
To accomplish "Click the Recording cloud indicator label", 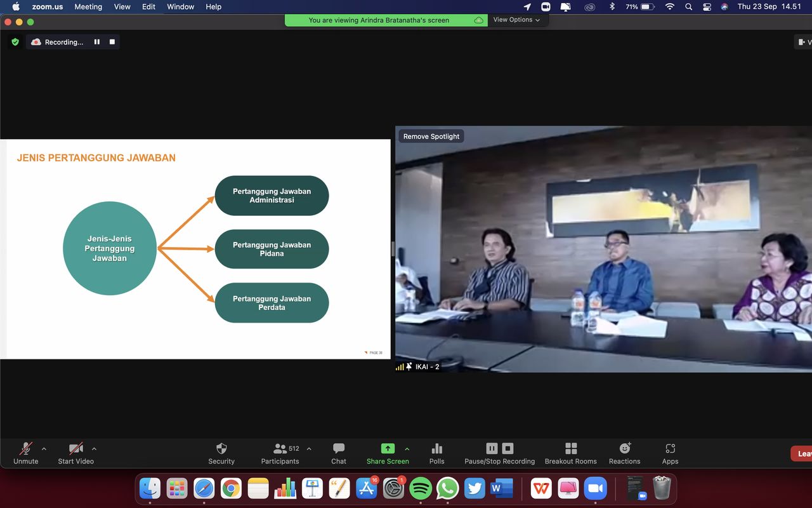I will pos(57,42).
